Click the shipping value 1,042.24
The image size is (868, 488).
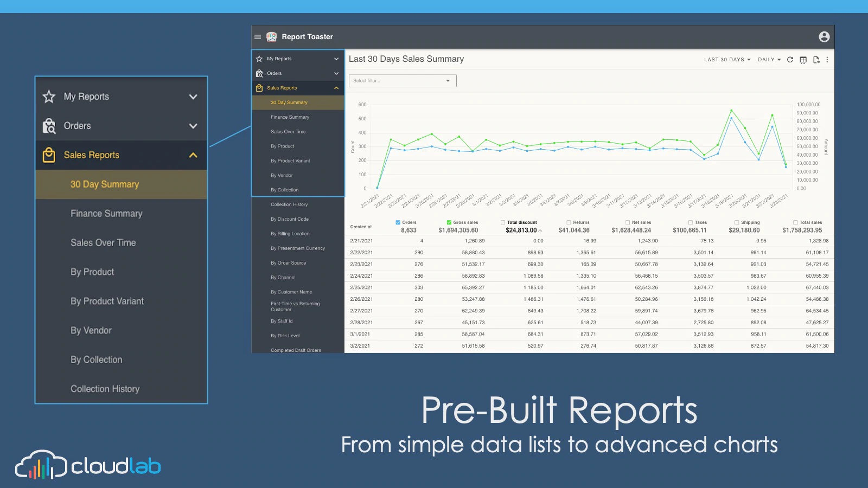pos(756,299)
